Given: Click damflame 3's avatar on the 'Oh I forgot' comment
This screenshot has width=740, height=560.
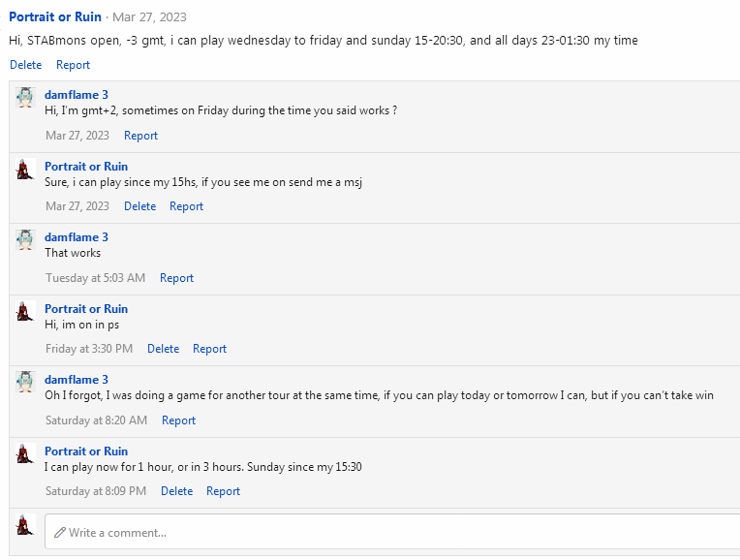Looking at the screenshot, I should tap(26, 383).
